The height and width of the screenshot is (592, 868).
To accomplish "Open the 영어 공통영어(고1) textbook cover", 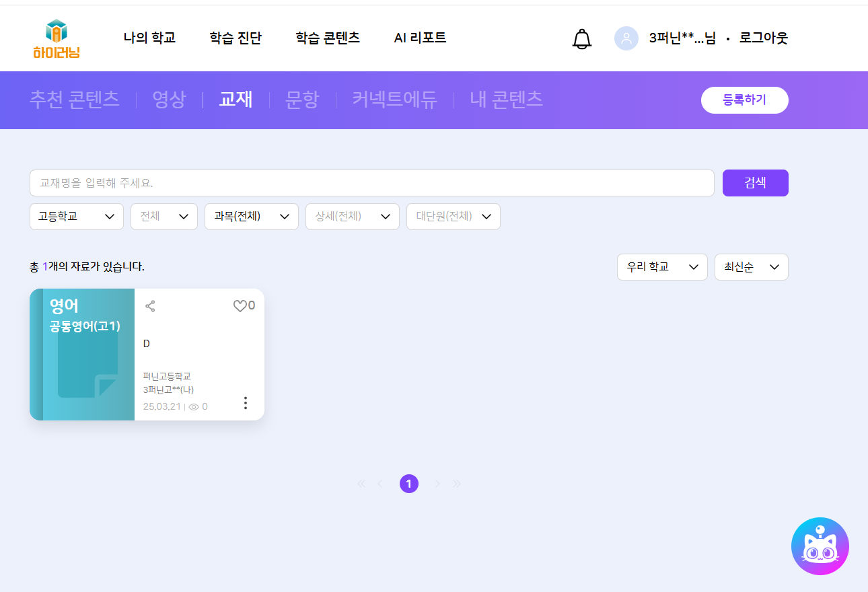I will pyautogui.click(x=82, y=355).
